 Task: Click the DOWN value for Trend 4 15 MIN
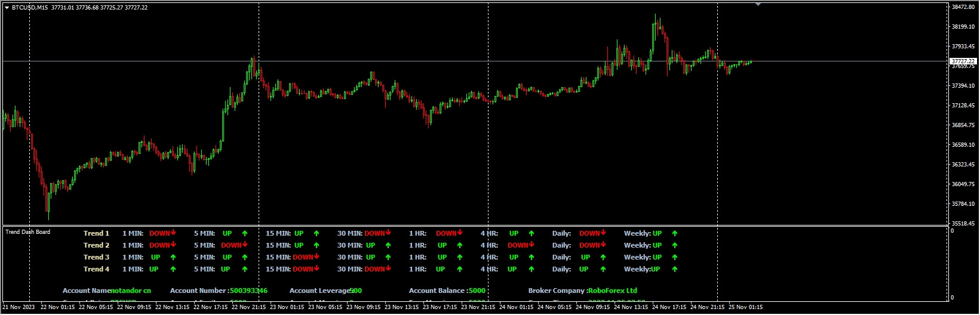point(303,269)
